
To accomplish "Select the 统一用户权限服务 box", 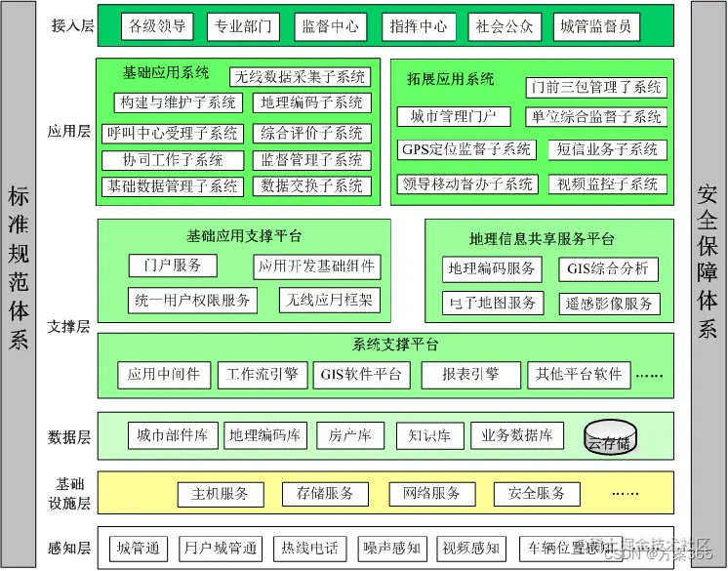I will [192, 301].
